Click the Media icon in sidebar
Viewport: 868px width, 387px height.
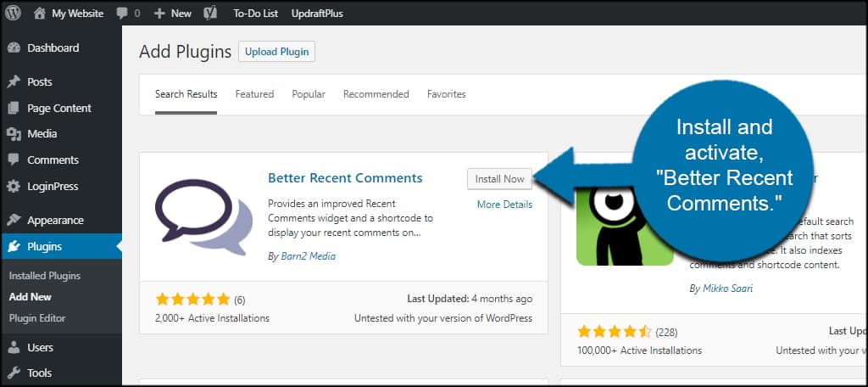point(14,134)
